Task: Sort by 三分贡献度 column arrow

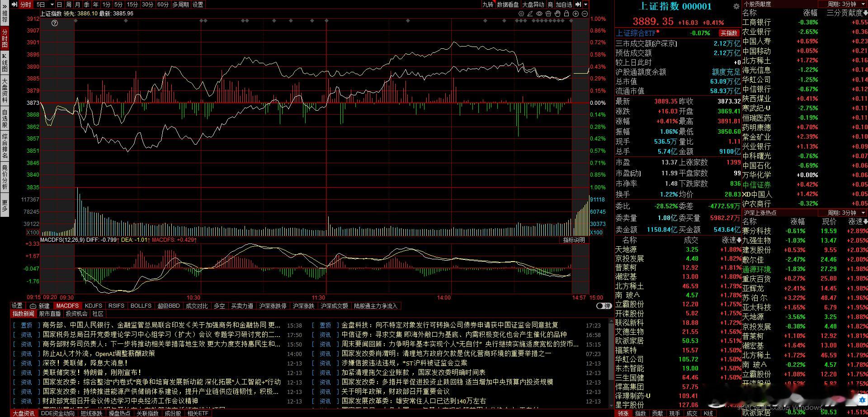Action: tap(865, 13)
